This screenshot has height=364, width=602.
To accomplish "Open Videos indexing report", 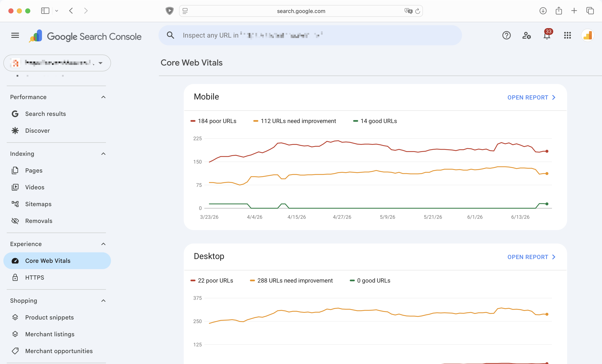I will 57,187.
